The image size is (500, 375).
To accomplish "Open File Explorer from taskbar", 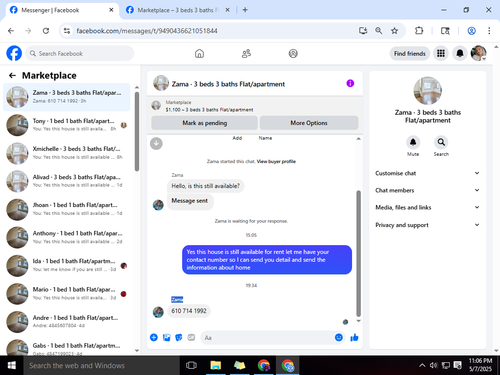I will (216, 365).
